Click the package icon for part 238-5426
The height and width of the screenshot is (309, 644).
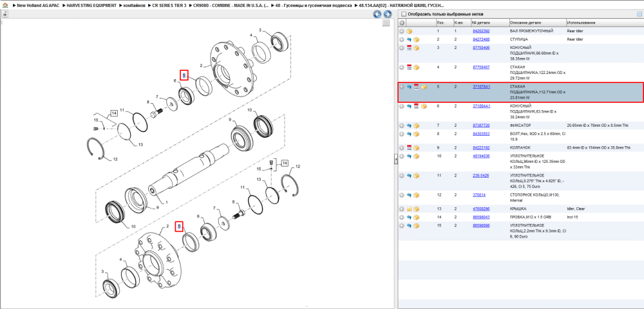point(417,176)
